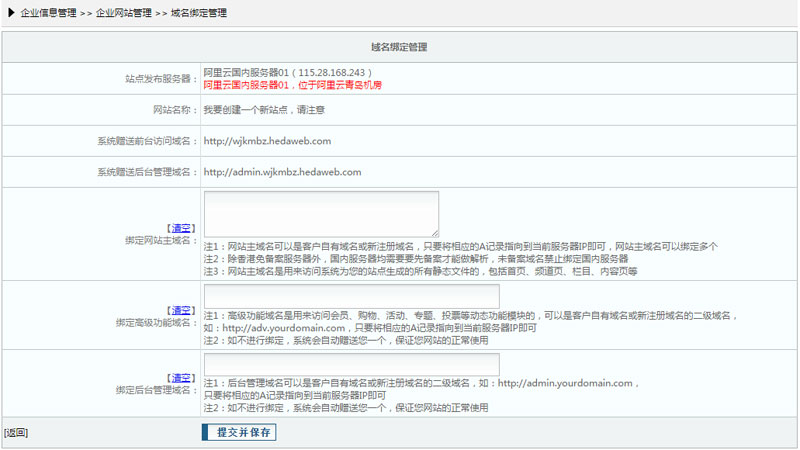Click the black breadcrumb arrow icon
Screen dimensions: 800x450
point(11,13)
